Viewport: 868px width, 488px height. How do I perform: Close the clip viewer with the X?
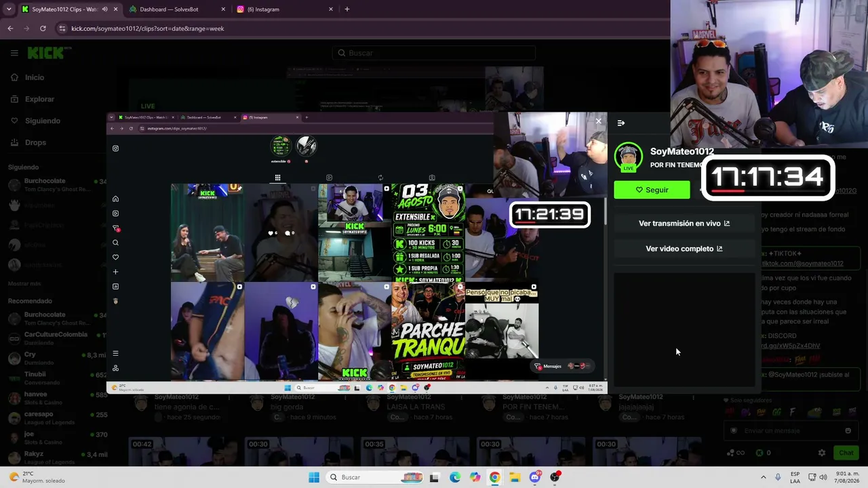[x=598, y=121]
